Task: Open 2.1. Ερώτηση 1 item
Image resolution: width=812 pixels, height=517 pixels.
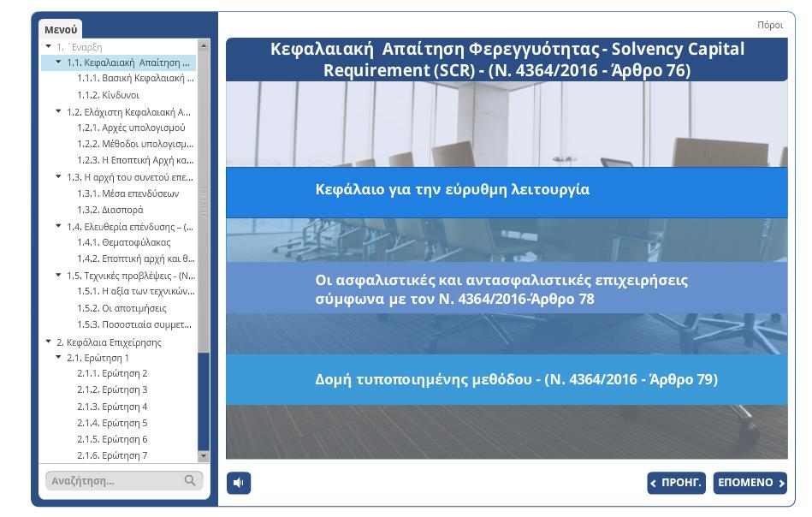Action: pos(98,358)
